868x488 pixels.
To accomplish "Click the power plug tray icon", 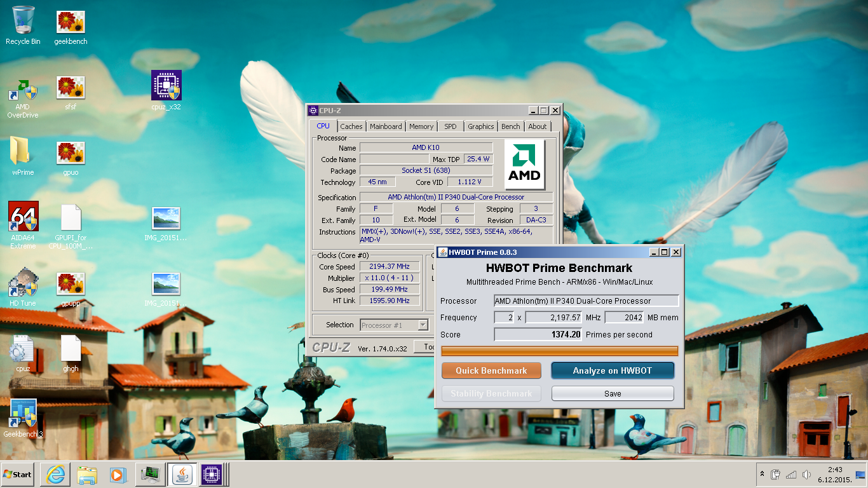I will pos(775,475).
